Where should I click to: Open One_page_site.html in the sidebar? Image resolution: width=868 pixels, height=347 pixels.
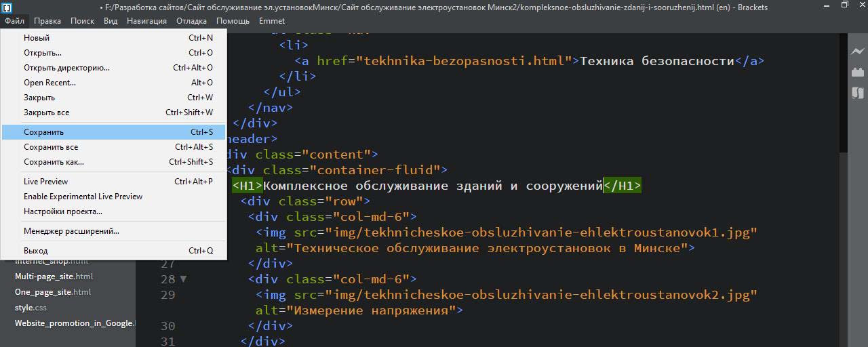pos(53,292)
